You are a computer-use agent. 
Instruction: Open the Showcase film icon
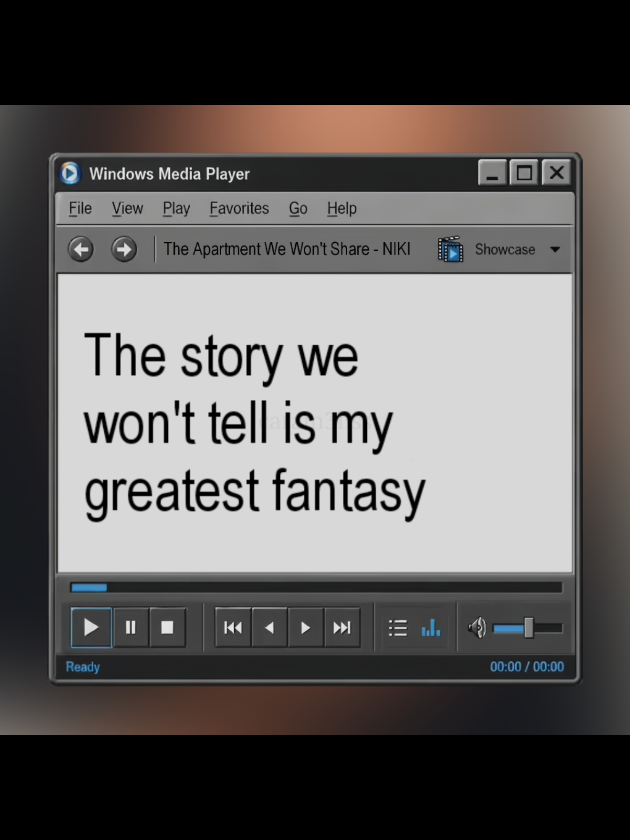[450, 249]
